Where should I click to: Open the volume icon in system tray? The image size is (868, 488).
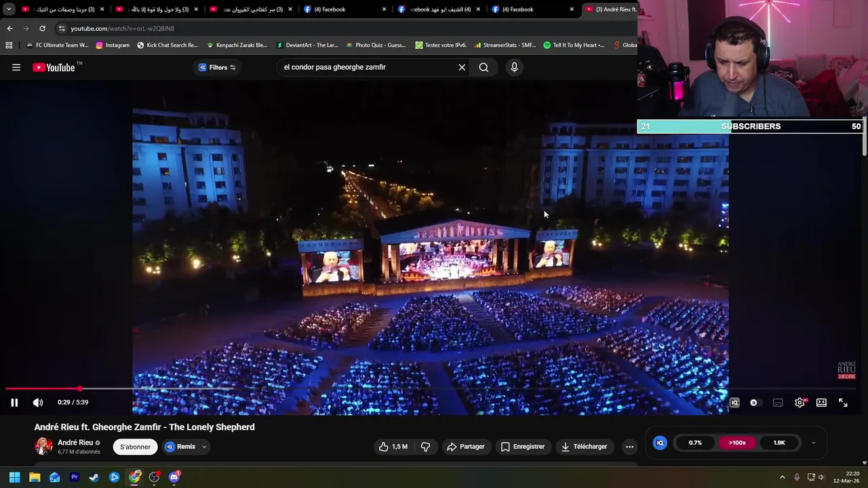821,477
